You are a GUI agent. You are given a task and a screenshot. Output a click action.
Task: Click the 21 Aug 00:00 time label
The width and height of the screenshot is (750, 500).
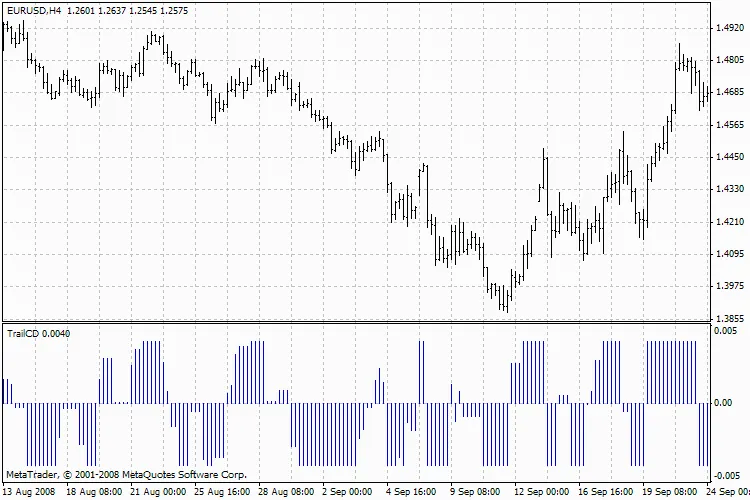pyautogui.click(x=158, y=492)
